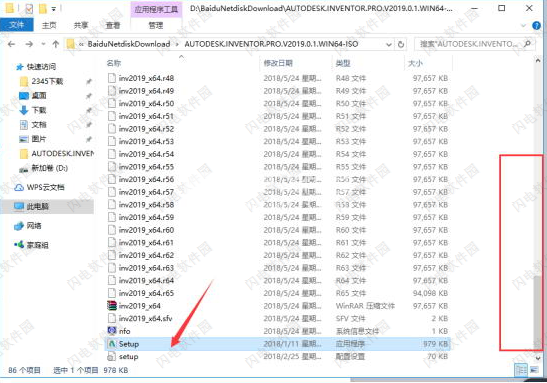Screen dimensions: 547x383
Task: Click the Refresh button beside address bar
Action: (401, 44)
